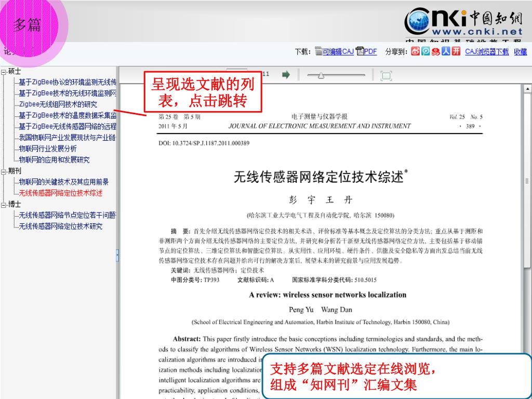This screenshot has height=399, width=532.
Task: Open www.cnki.net site link
Action: [x=477, y=32]
